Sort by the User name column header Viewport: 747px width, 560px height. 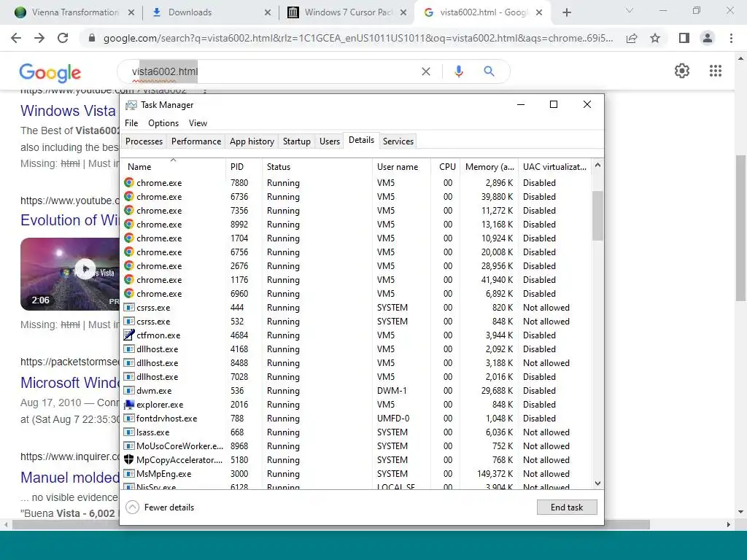point(402,167)
